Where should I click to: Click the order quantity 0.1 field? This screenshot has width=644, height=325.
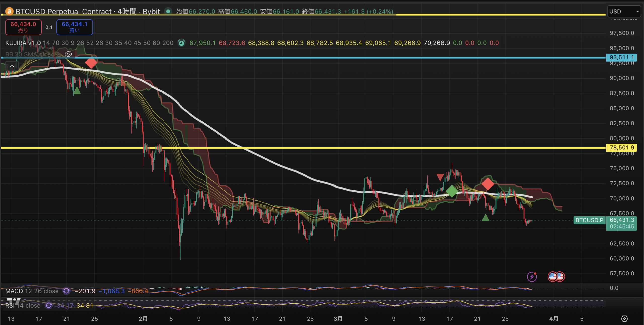tap(49, 27)
